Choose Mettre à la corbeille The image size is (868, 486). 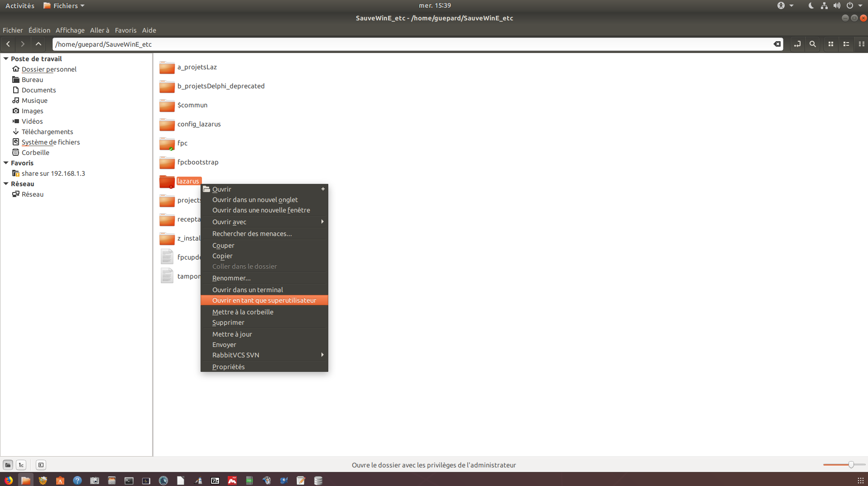click(264, 312)
